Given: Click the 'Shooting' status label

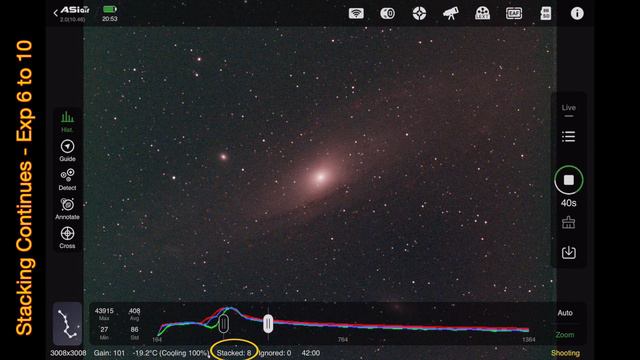Looking at the screenshot, I should pyautogui.click(x=565, y=353).
